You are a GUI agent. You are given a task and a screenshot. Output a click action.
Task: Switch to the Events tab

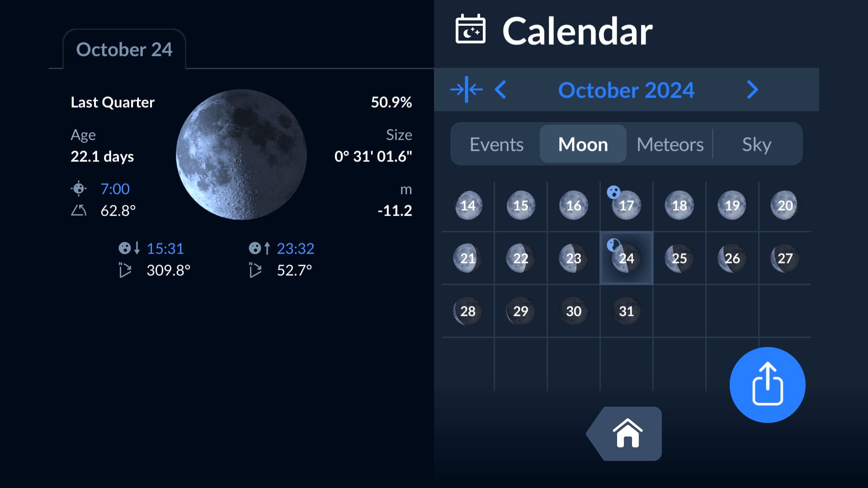tap(496, 144)
